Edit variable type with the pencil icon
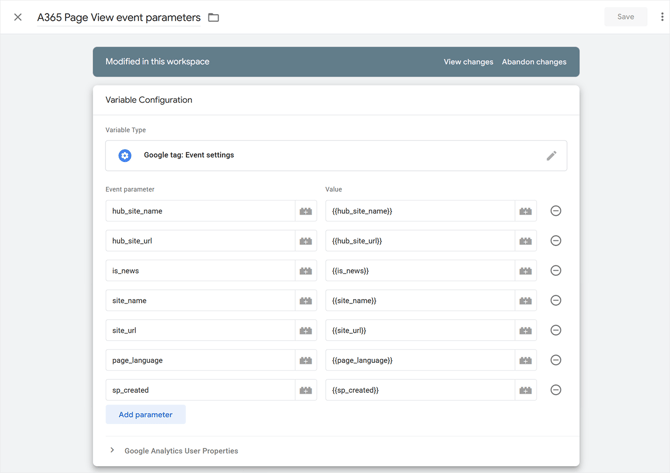 [551, 156]
